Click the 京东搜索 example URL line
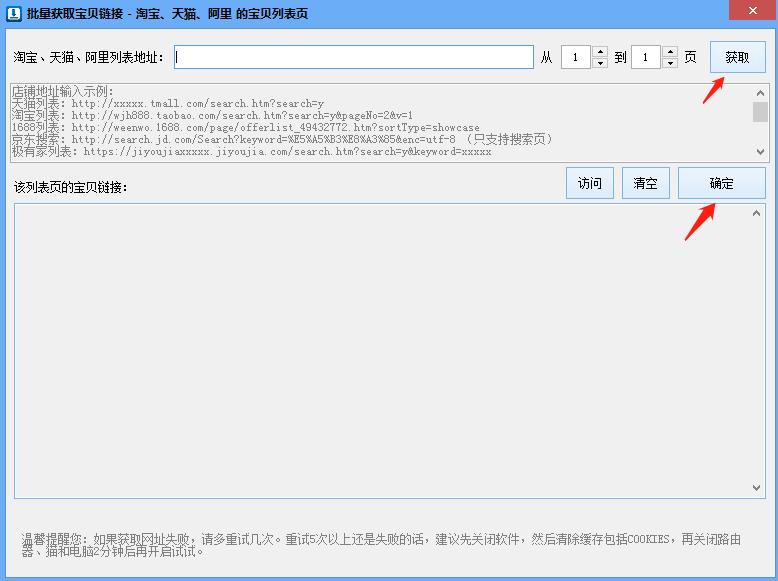 point(282,139)
